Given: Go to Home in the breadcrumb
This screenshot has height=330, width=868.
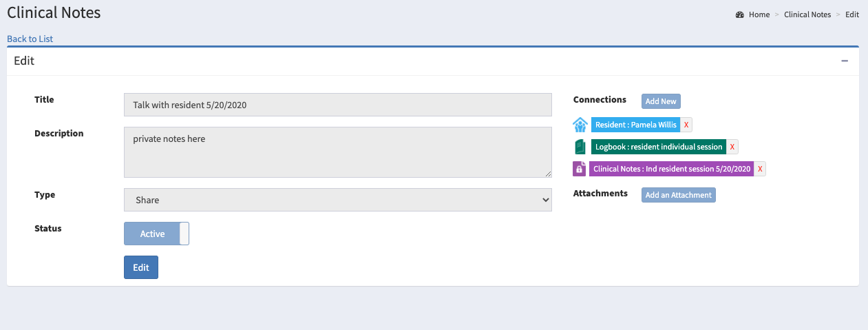Looking at the screenshot, I should coord(759,14).
